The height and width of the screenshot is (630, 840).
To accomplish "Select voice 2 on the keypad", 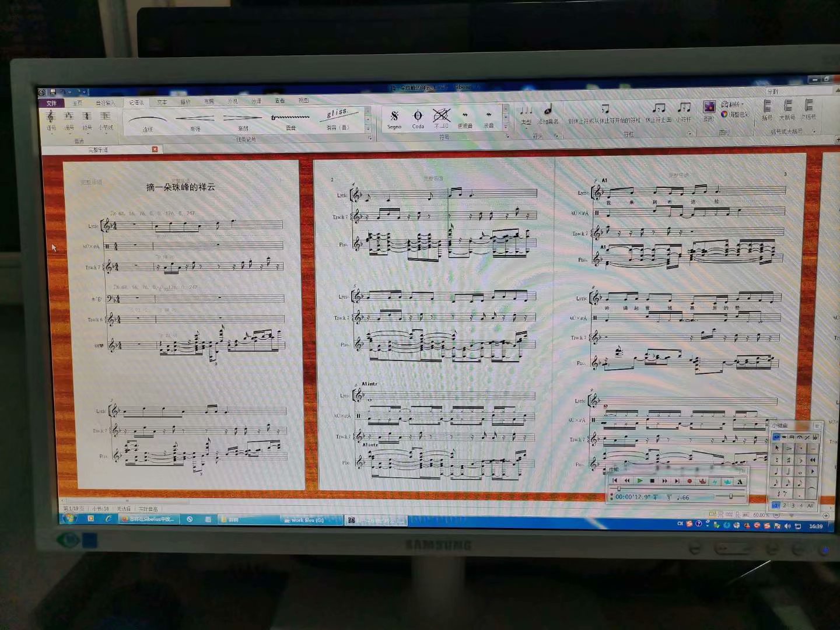I will [x=785, y=506].
